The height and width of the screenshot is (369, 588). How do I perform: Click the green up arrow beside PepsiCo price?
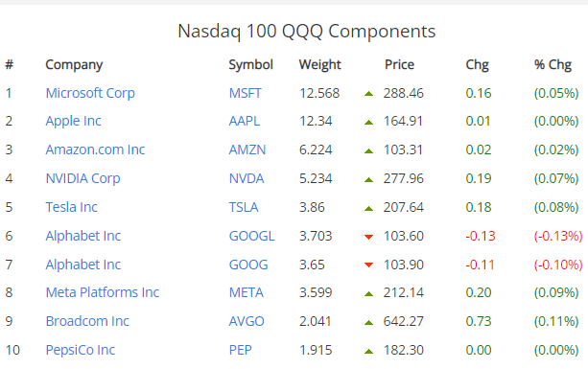pos(368,352)
